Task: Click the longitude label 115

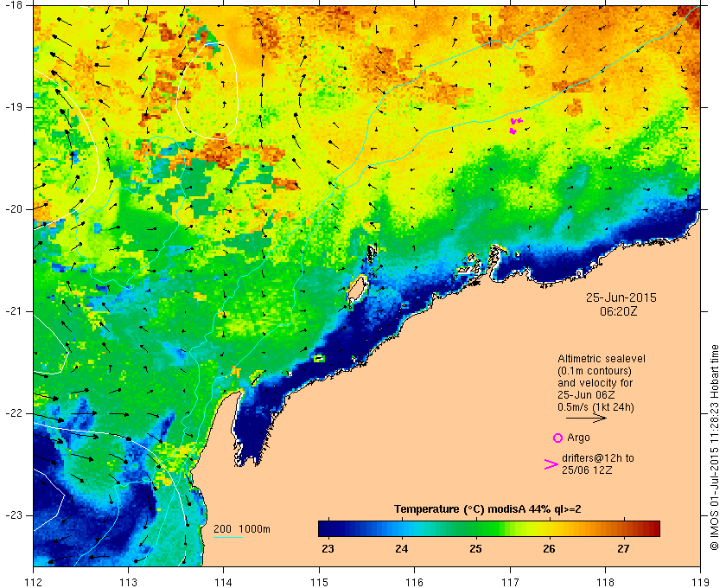Action: click(319, 582)
